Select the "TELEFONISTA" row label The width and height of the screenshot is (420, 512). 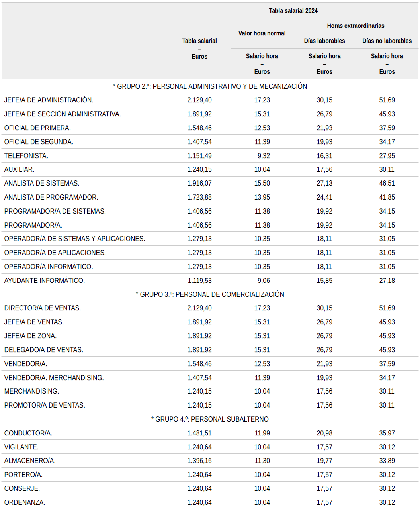26,156
